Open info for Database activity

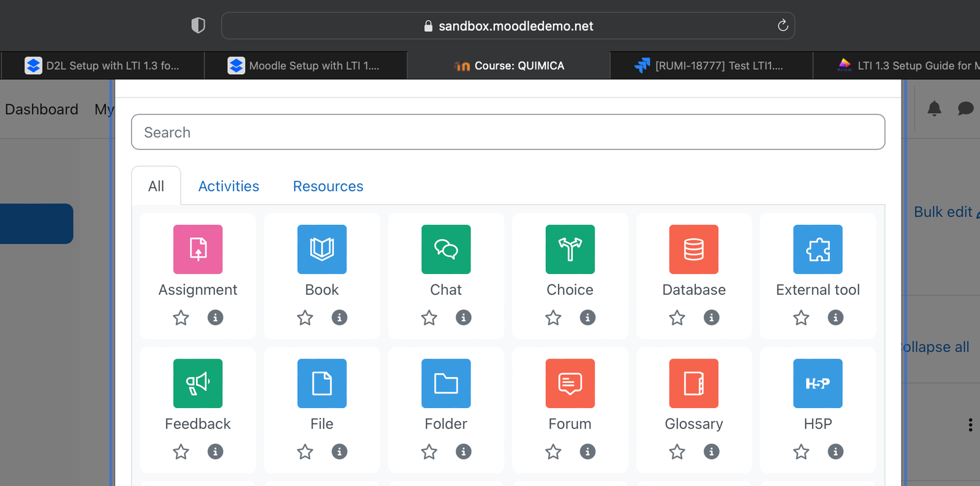click(x=711, y=317)
